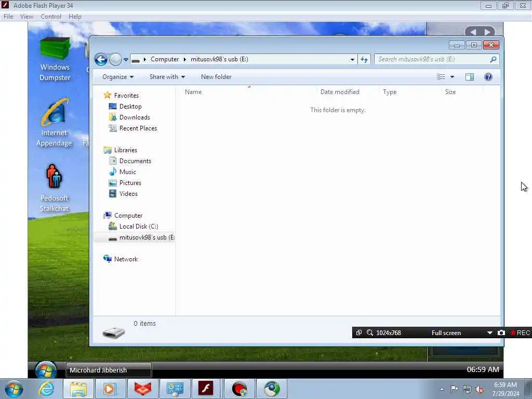
Task: Launch Internet Explorer from taskbar
Action: 46,389
